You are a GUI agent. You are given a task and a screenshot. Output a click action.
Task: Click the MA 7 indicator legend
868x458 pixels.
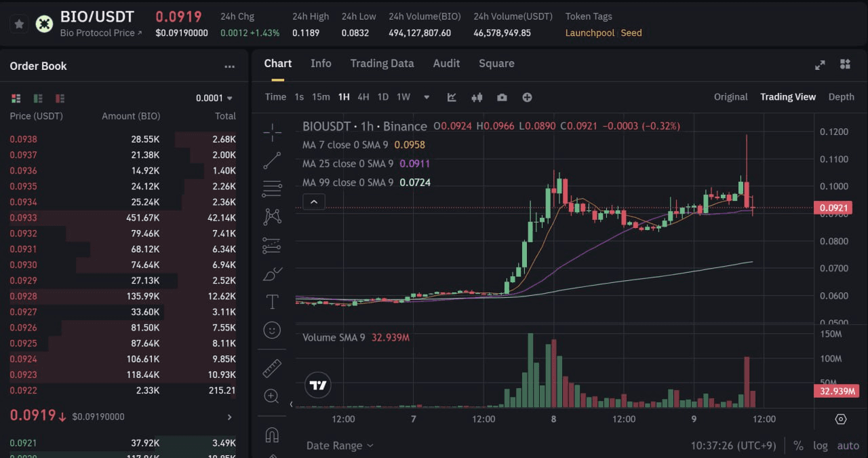click(363, 145)
